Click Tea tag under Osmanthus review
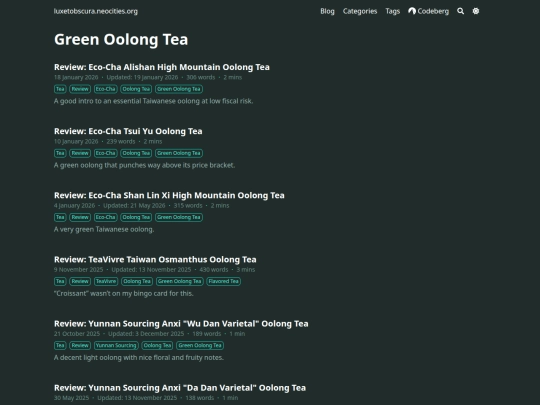 tap(60, 281)
